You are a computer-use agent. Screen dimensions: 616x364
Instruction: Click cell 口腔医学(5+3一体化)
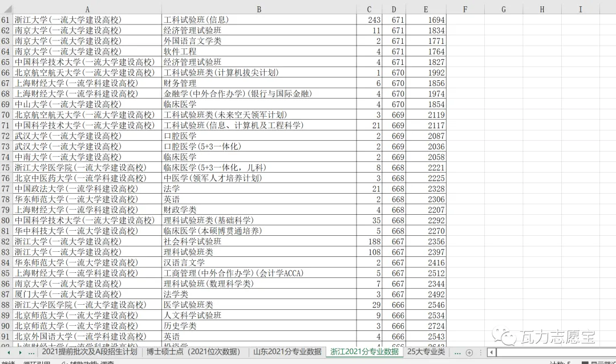coord(259,147)
